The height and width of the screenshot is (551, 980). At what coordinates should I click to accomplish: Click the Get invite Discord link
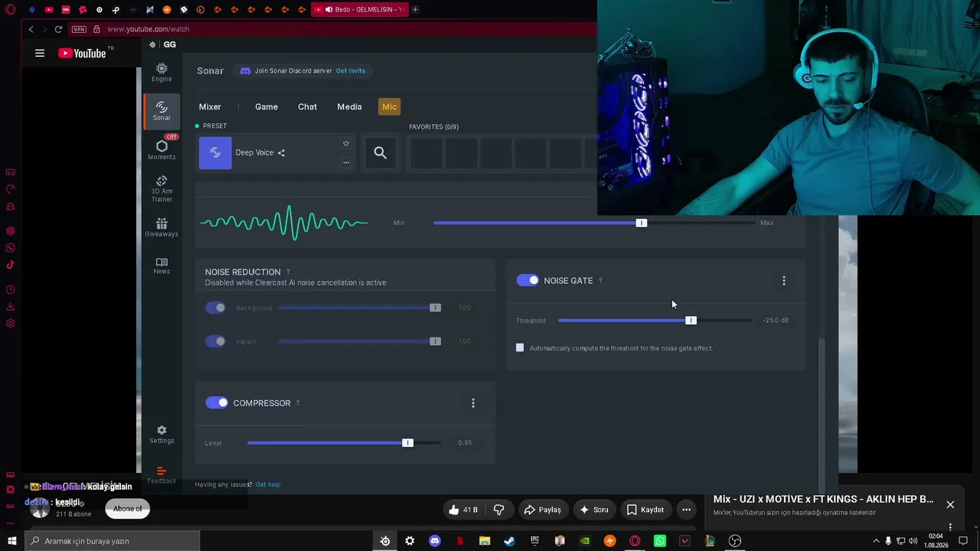(351, 71)
